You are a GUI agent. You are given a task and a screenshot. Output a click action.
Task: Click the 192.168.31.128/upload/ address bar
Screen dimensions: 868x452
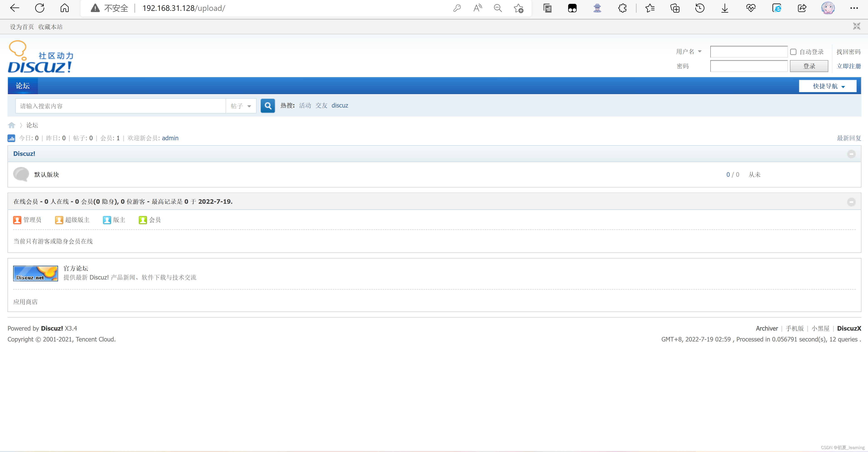[184, 8]
